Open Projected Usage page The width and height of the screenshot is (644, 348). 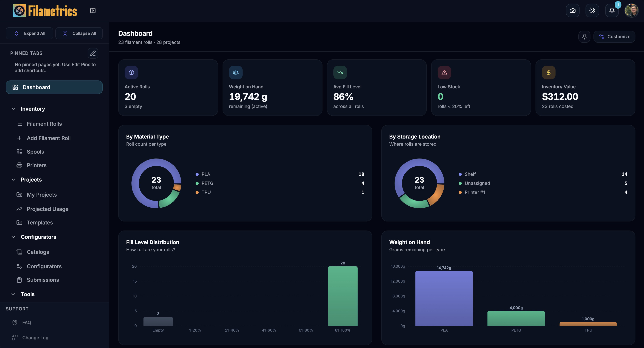pyautogui.click(x=43, y=209)
